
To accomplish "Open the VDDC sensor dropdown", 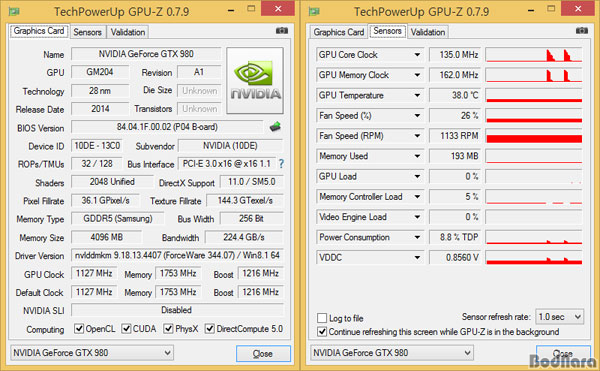I will point(417,257).
